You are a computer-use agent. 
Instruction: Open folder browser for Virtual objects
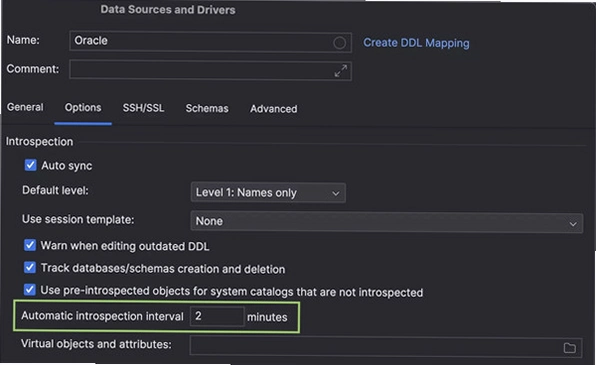pyautogui.click(x=569, y=348)
